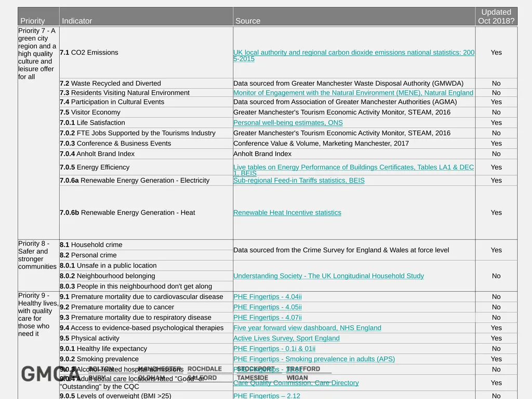Open Monitor of Engagement with the Natural Environment link

point(353,92)
